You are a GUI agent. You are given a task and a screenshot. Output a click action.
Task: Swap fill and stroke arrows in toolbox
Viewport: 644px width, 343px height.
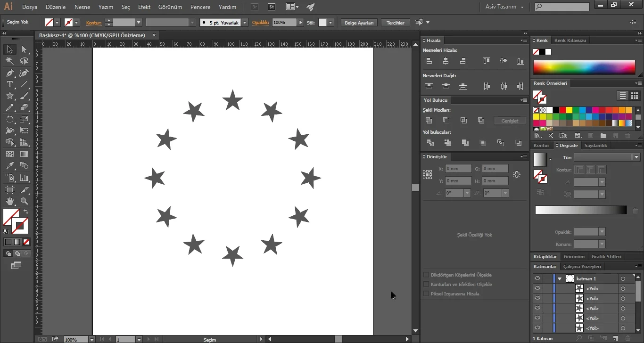pos(26,212)
